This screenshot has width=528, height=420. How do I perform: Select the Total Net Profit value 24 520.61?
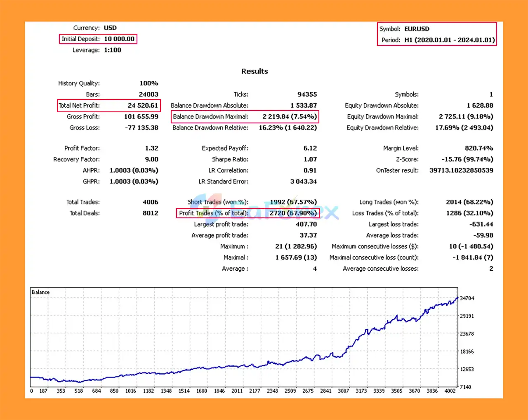tap(142, 105)
